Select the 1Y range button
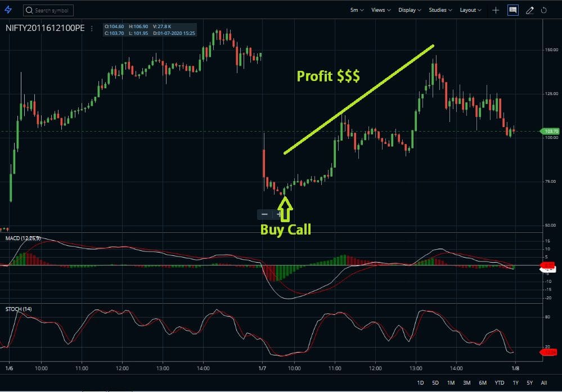 [515, 382]
